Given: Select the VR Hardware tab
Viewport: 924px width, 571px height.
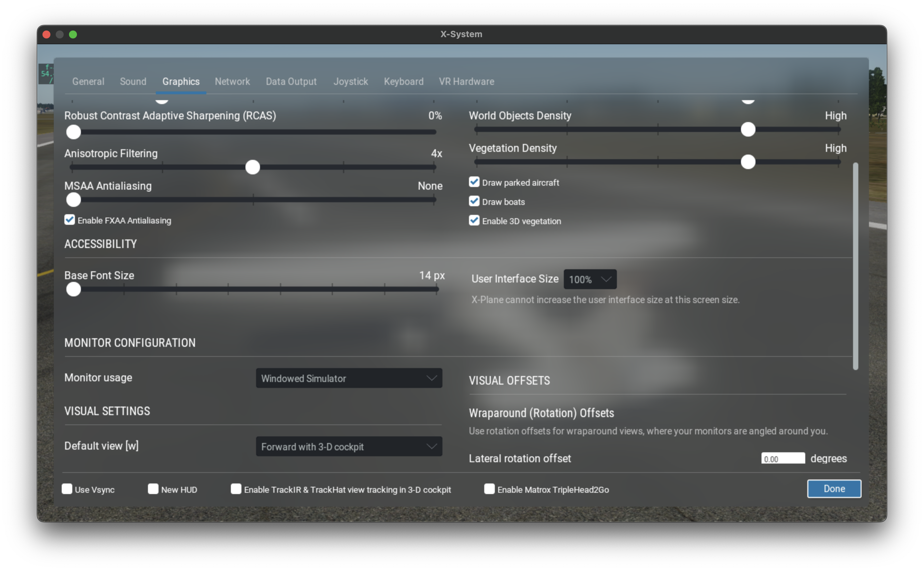Looking at the screenshot, I should point(466,82).
